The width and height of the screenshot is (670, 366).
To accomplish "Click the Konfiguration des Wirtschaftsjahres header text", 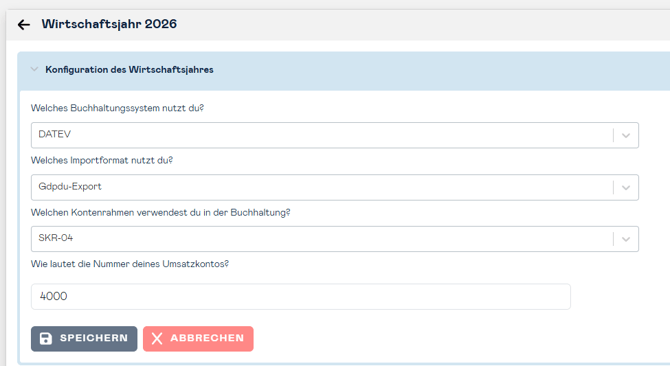I will [129, 70].
